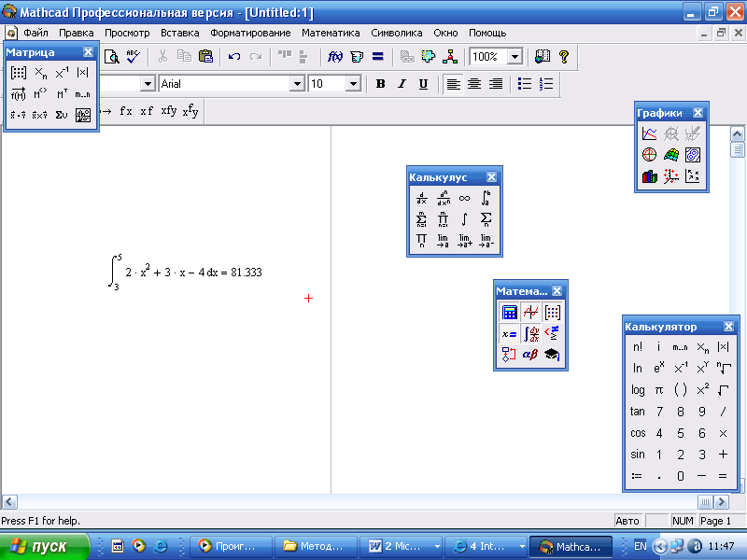The width and height of the screenshot is (747, 560).
Task: Open the Символика menu
Action: pyautogui.click(x=396, y=33)
